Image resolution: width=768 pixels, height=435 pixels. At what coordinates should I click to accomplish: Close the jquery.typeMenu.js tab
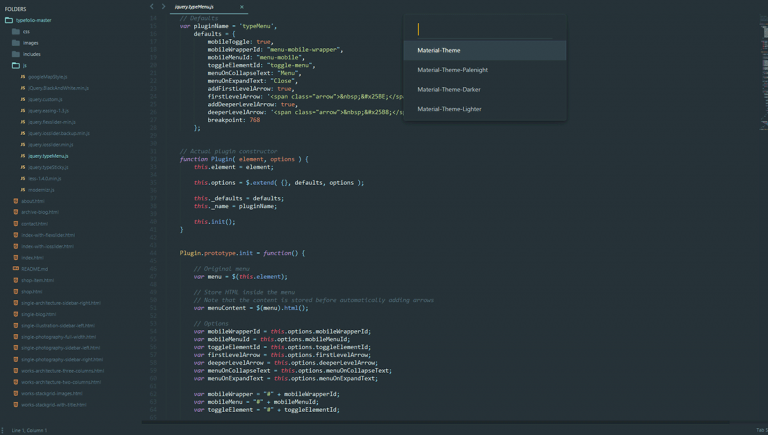click(241, 7)
